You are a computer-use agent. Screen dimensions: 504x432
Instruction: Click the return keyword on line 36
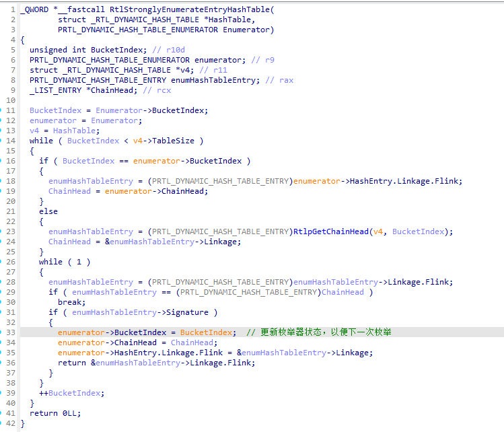click(x=72, y=363)
